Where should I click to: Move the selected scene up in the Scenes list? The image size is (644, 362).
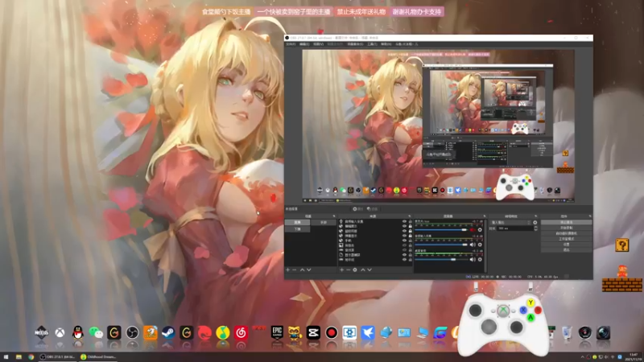tap(303, 269)
